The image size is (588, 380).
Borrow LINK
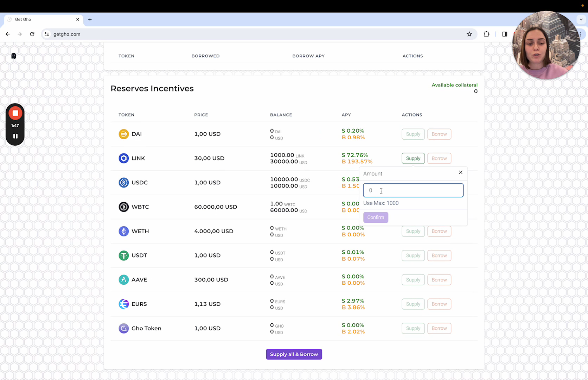pyautogui.click(x=439, y=158)
